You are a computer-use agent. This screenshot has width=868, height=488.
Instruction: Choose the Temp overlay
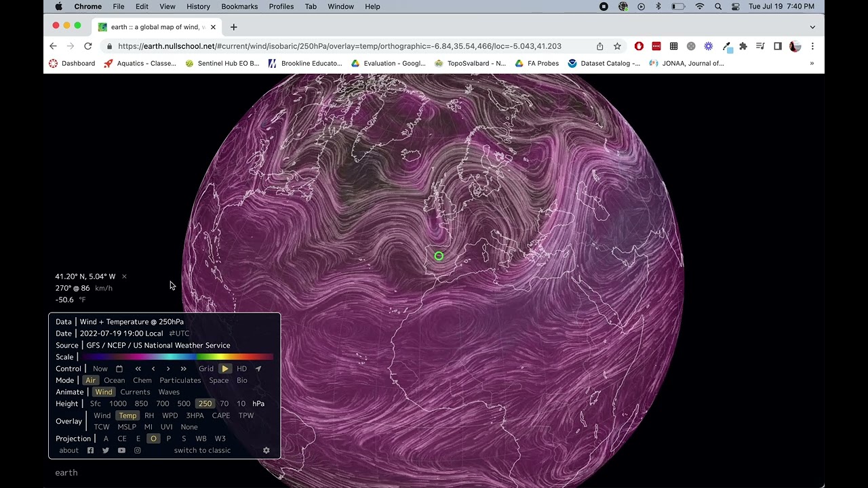point(127,415)
